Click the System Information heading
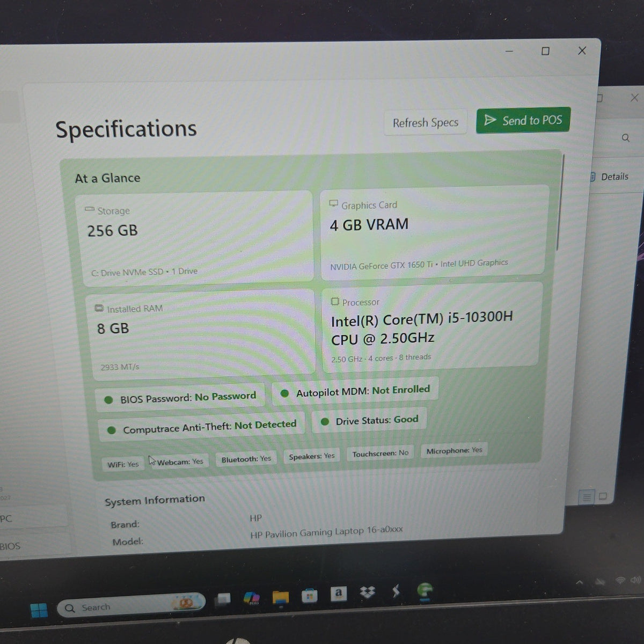The height and width of the screenshot is (644, 644). point(155,500)
